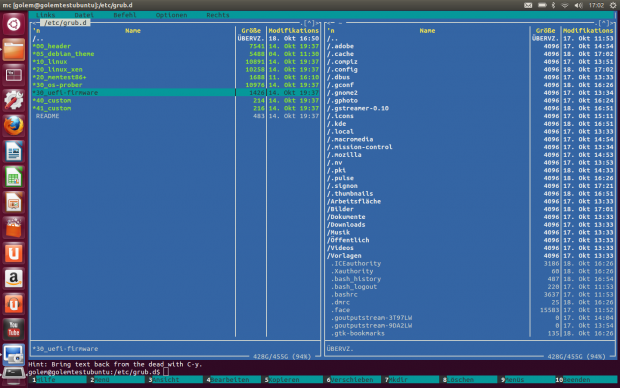620x388 pixels.
Task: Open the Screenshot tool in the dock
Action: [x=13, y=354]
